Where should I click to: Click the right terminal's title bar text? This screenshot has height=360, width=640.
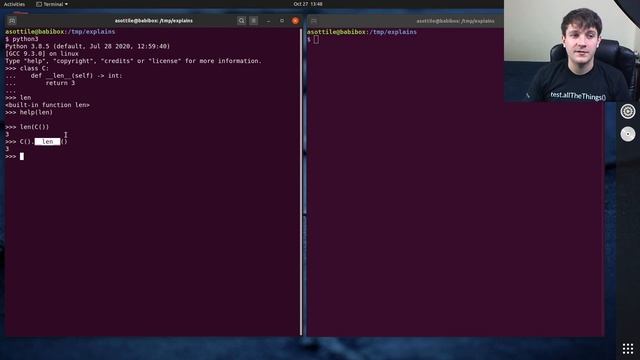click(x=455, y=21)
